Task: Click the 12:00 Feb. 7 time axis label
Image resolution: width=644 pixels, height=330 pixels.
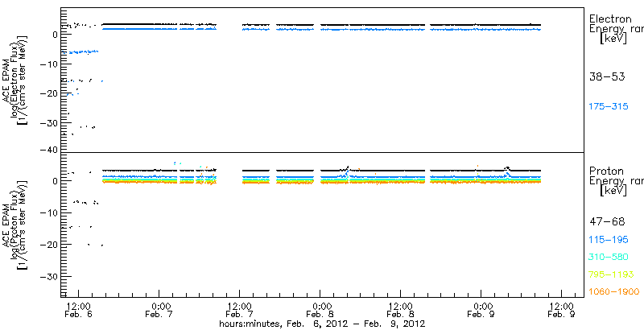Action: (x=239, y=310)
